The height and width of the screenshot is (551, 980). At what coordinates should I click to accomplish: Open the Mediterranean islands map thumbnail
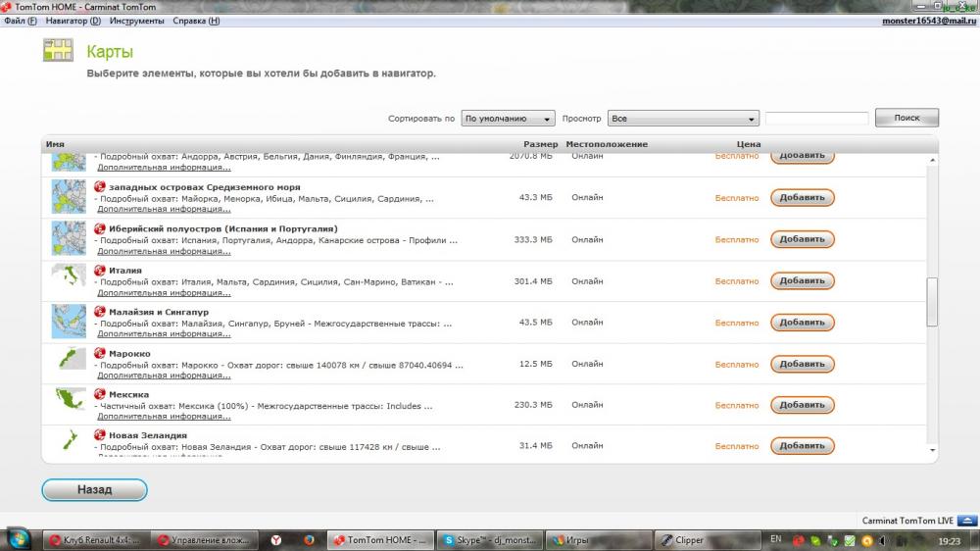point(69,196)
